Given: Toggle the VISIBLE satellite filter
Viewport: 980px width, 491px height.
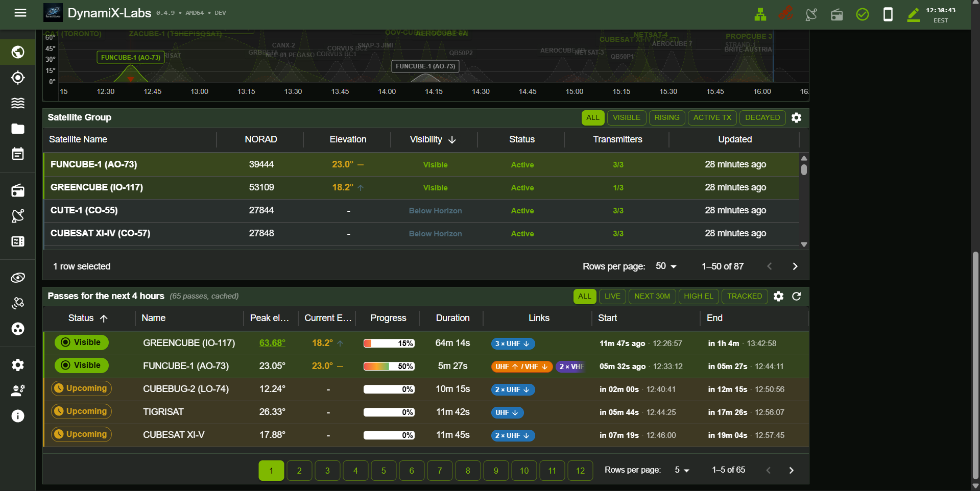Looking at the screenshot, I should (x=627, y=118).
